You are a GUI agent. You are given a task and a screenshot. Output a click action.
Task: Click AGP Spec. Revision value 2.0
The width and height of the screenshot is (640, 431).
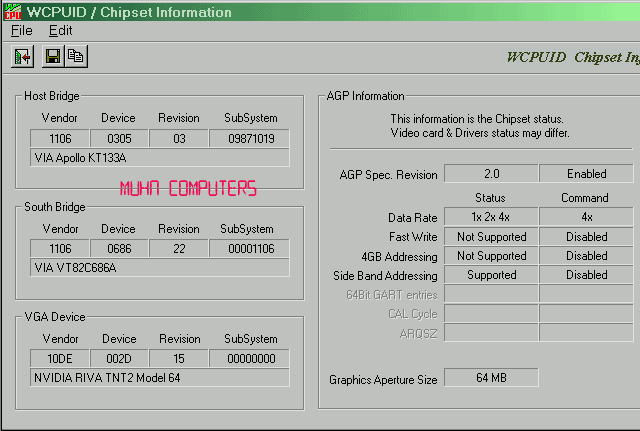click(x=491, y=174)
